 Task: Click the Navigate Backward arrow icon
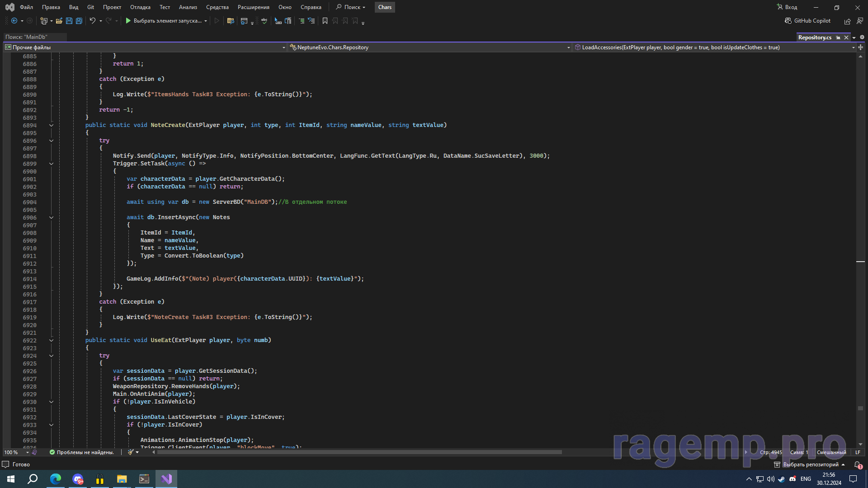coord(14,21)
